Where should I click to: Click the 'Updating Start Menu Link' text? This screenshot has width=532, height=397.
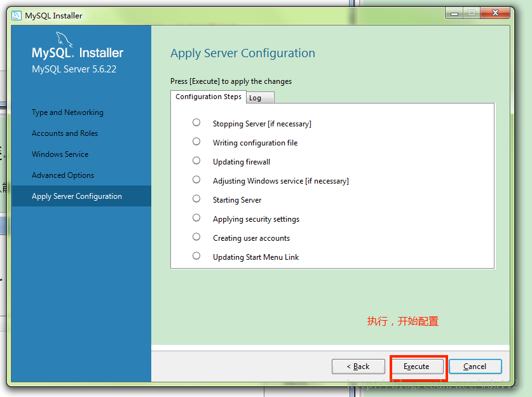pyautogui.click(x=256, y=257)
